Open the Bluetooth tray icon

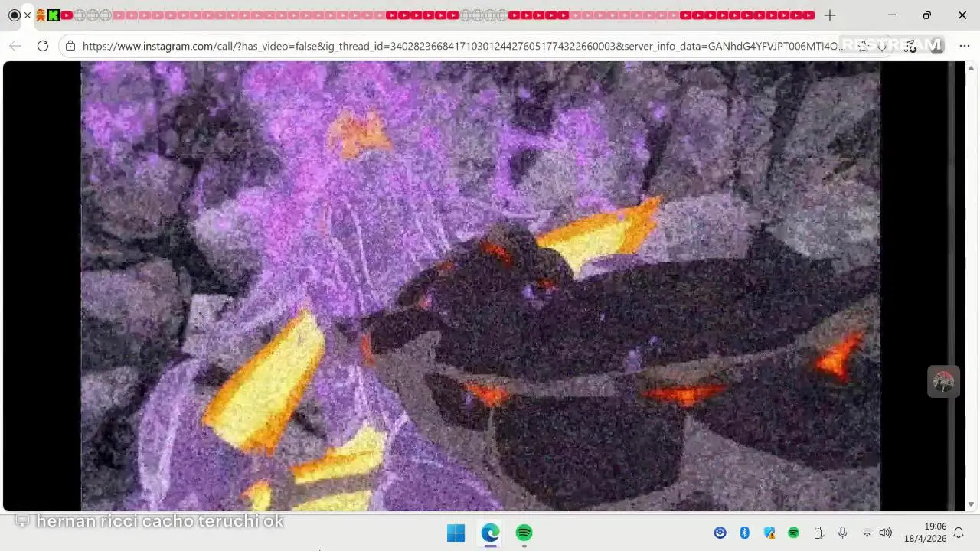744,533
